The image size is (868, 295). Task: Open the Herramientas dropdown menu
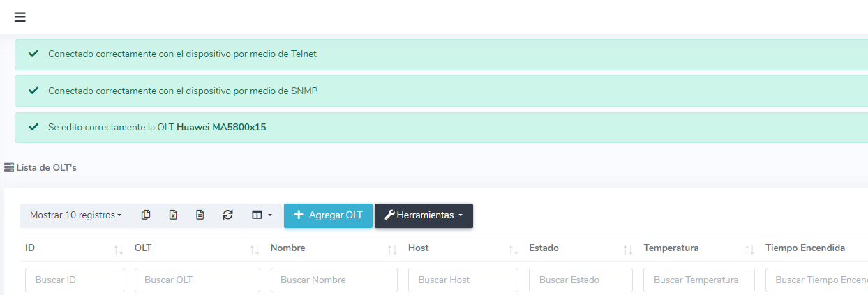pos(424,215)
